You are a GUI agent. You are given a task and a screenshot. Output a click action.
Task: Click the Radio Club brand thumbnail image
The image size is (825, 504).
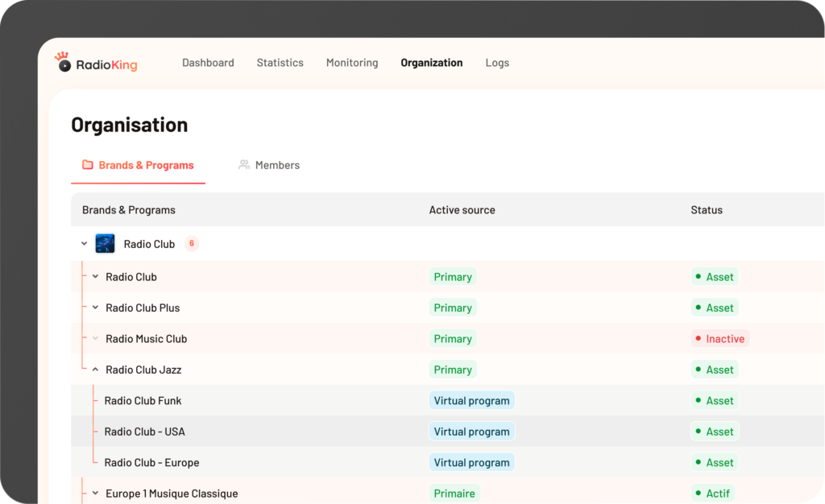click(x=105, y=244)
